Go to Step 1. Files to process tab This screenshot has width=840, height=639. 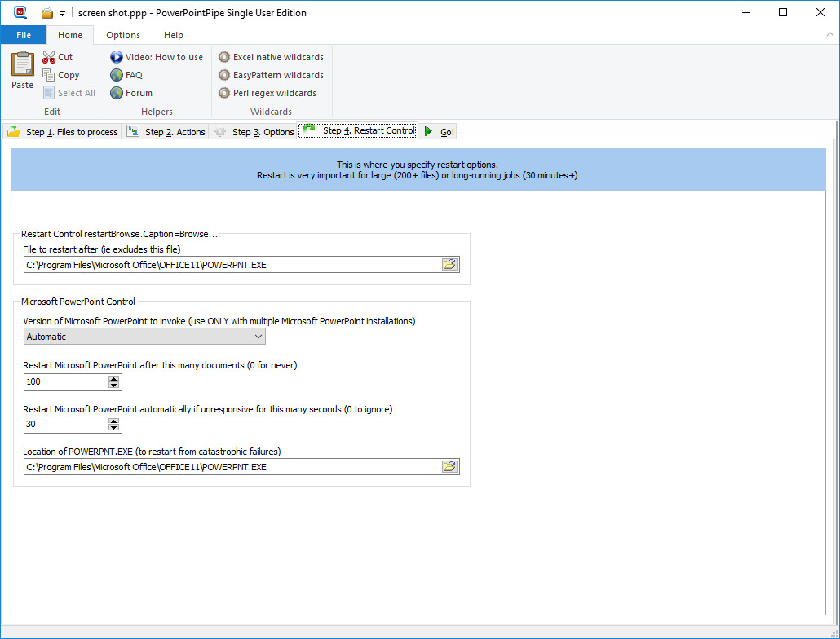(63, 132)
